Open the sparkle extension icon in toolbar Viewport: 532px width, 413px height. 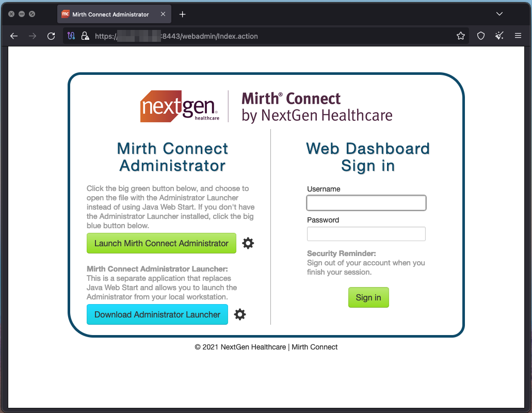click(x=499, y=36)
